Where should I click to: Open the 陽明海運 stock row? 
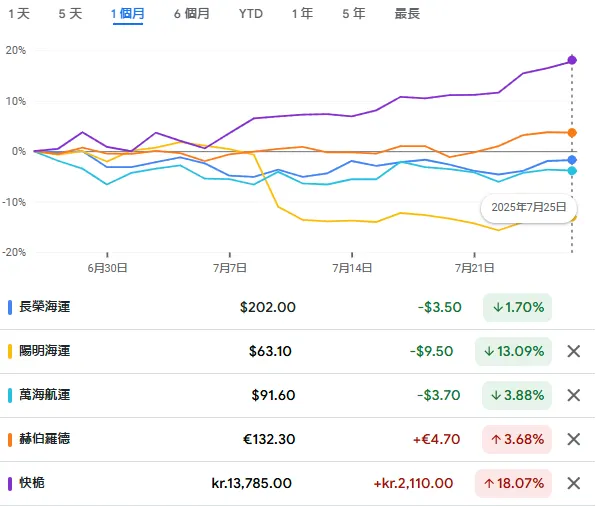coord(298,351)
